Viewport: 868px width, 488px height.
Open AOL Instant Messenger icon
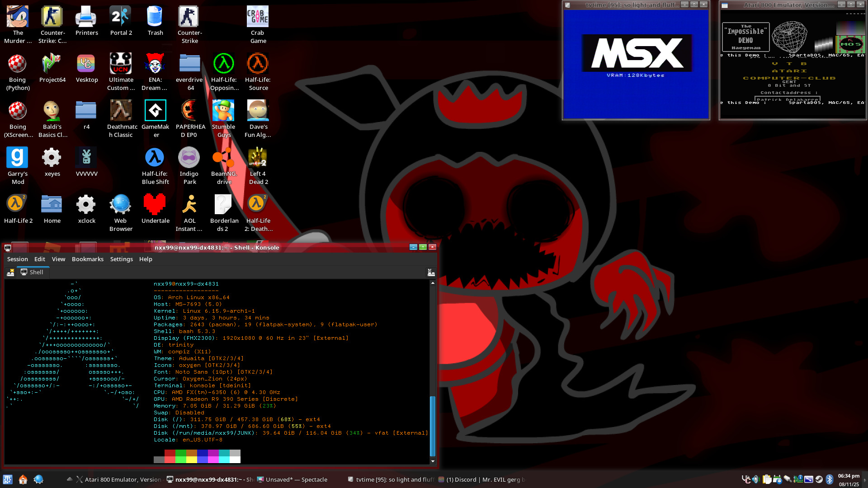pos(189,213)
